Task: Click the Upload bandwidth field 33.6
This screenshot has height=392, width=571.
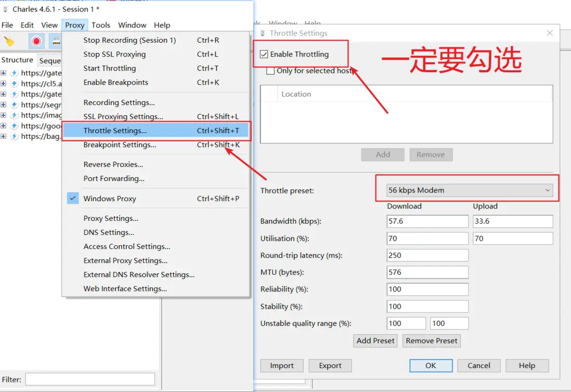Action: tap(513, 221)
